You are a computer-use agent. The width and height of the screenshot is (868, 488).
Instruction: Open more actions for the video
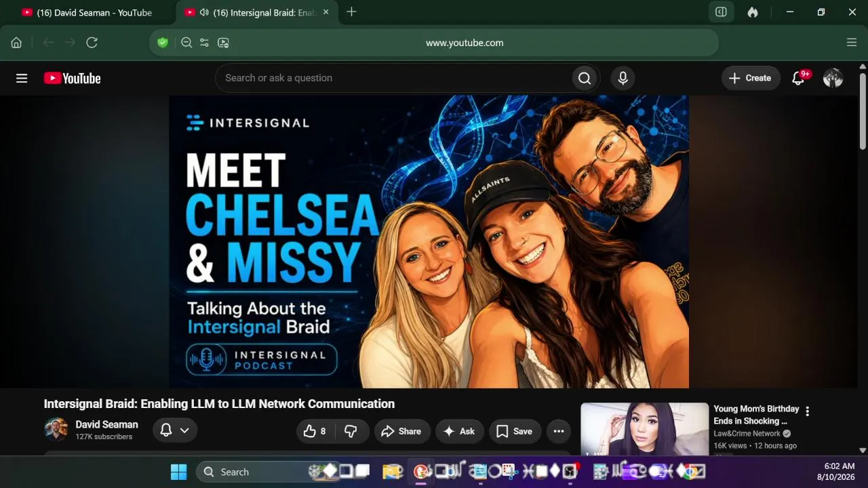[x=559, y=431]
